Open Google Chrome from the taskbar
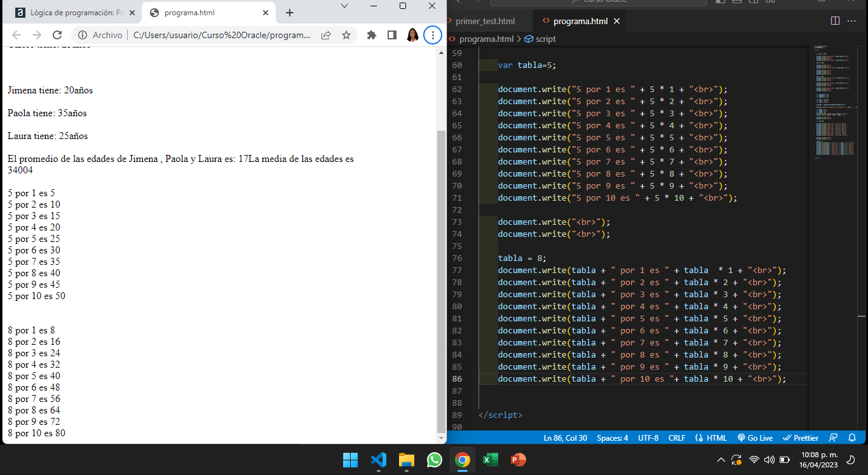 coord(462,460)
